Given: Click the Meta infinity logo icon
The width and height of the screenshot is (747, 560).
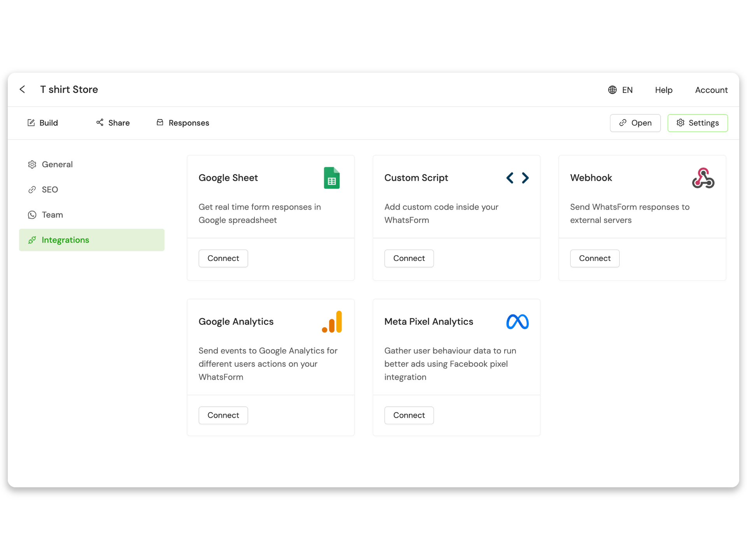Looking at the screenshot, I should click(517, 322).
